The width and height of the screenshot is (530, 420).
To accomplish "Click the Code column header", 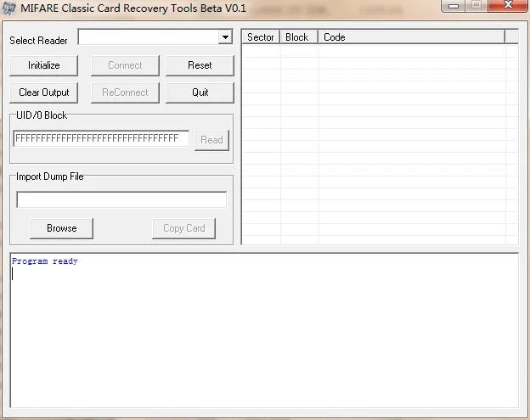I will pos(411,37).
